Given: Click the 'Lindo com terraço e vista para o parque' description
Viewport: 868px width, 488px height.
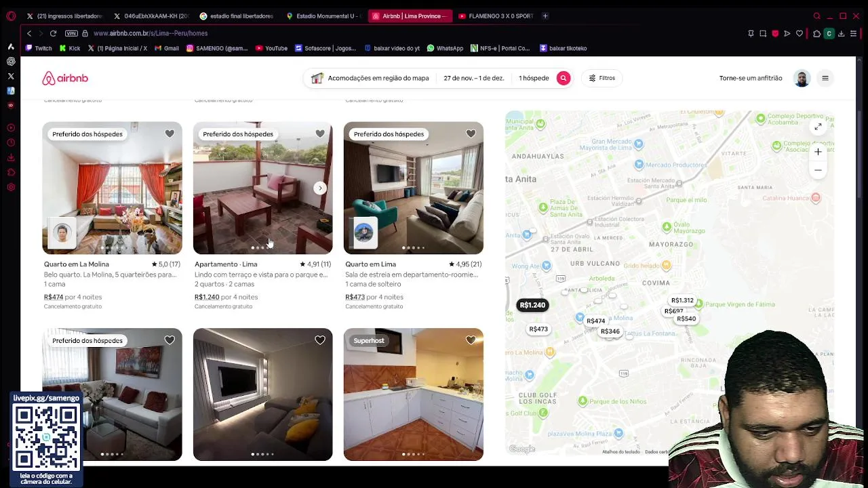Looking at the screenshot, I should (x=261, y=274).
